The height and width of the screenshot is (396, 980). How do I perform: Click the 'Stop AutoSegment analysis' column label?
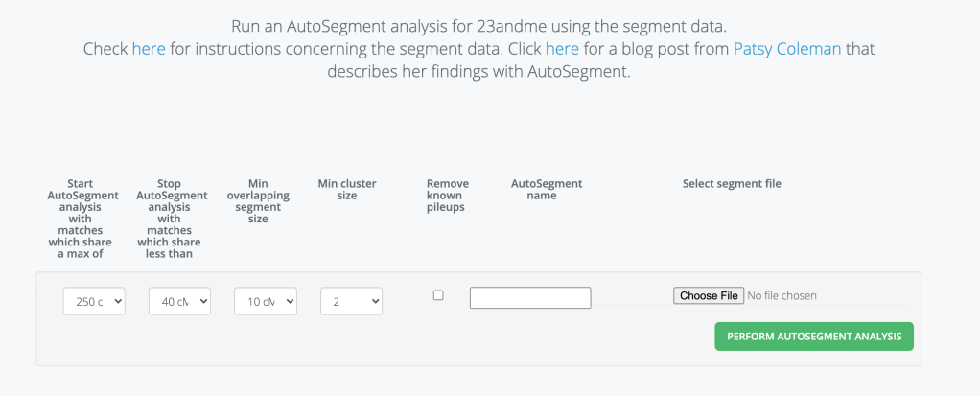(173, 219)
